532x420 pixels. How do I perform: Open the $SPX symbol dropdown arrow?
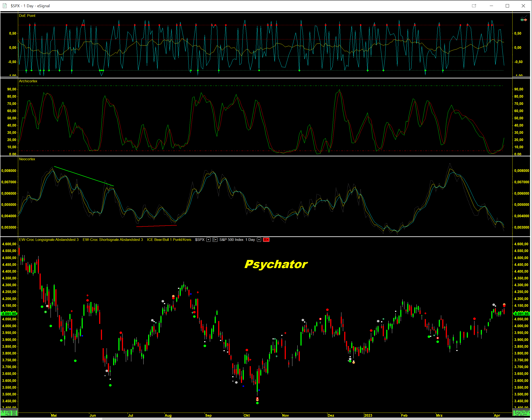(x=208, y=240)
